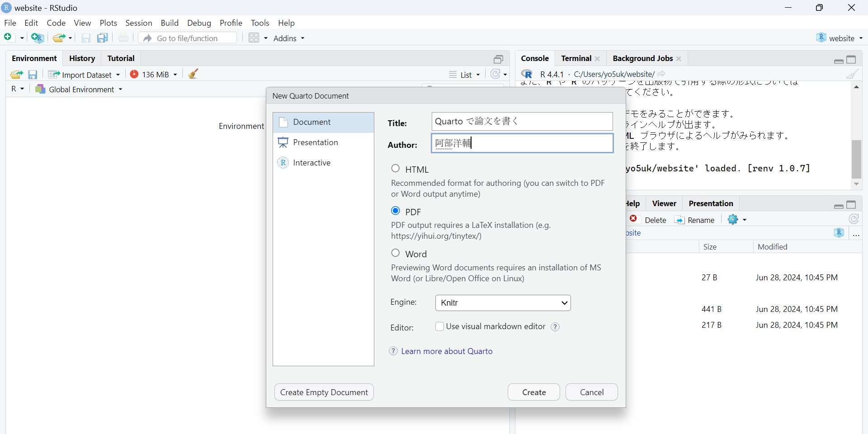The image size is (868, 434).
Task: Open the Engine dropdown showing Knitr
Action: 503,303
